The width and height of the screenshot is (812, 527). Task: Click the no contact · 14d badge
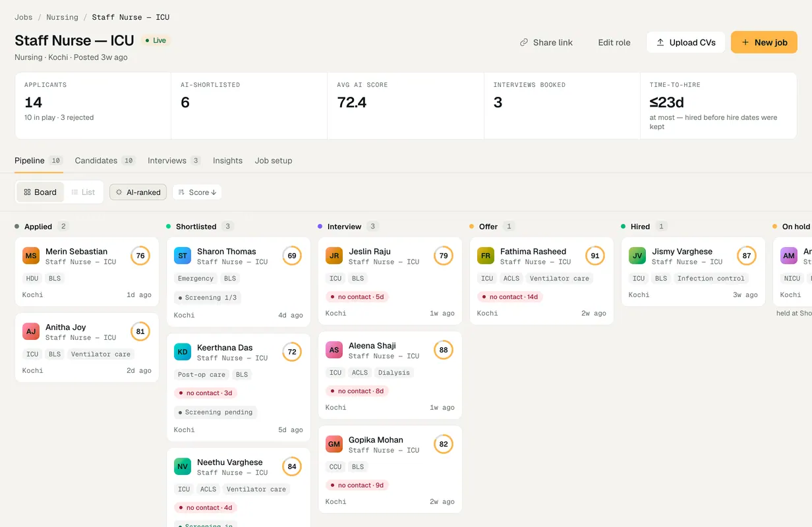511,296
